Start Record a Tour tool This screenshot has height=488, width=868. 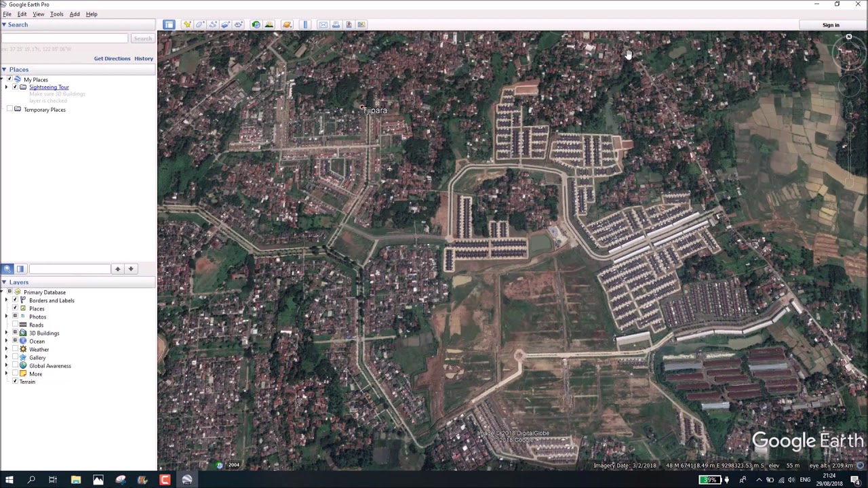pos(239,25)
